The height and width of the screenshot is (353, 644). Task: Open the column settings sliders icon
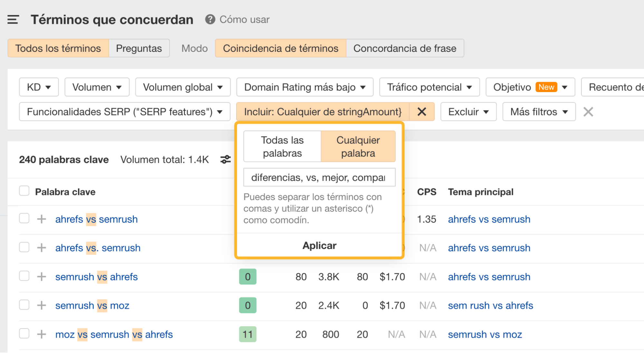[226, 159]
